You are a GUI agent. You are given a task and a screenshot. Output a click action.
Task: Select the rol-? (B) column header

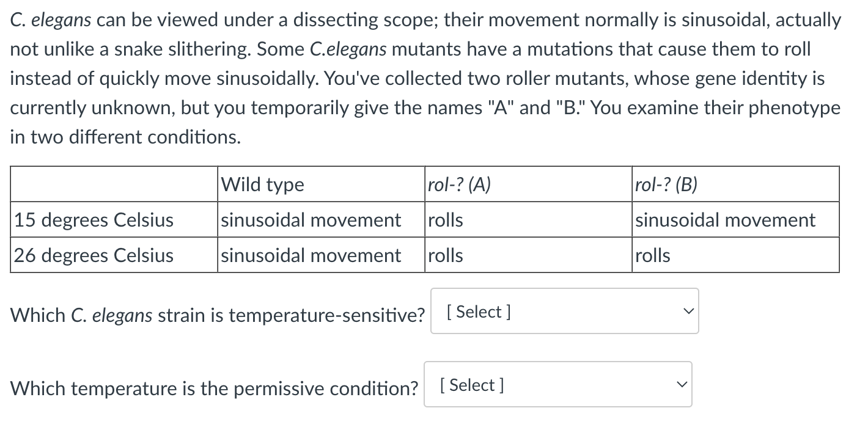666,184
